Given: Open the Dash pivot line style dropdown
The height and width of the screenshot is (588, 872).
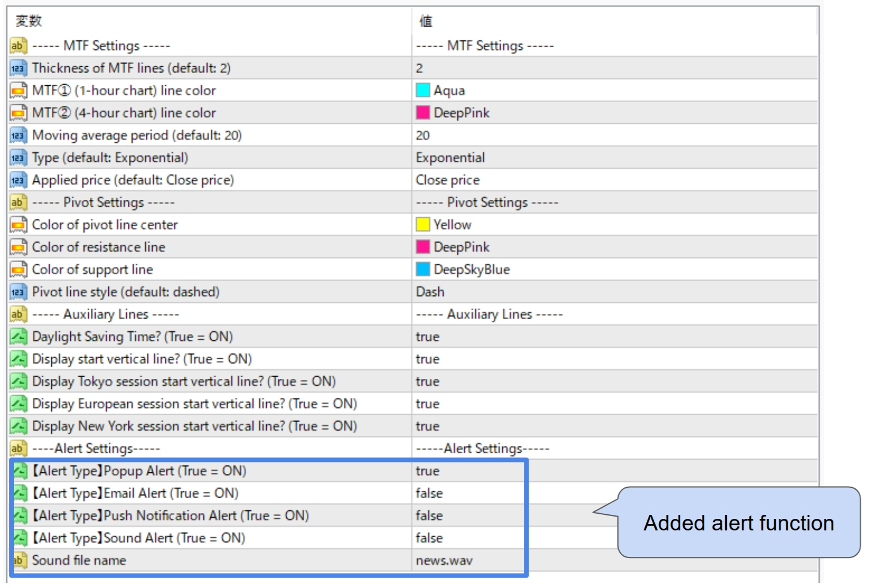Looking at the screenshot, I should click(x=430, y=292).
